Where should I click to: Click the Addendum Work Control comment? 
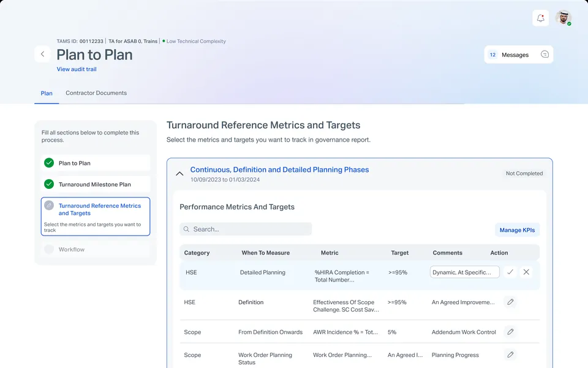(x=464, y=332)
